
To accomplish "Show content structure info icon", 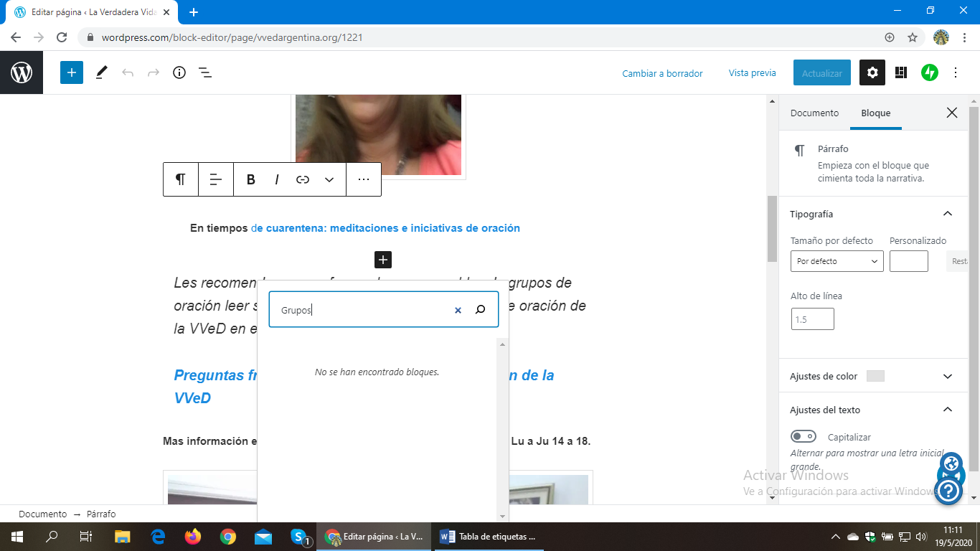I will pyautogui.click(x=179, y=72).
